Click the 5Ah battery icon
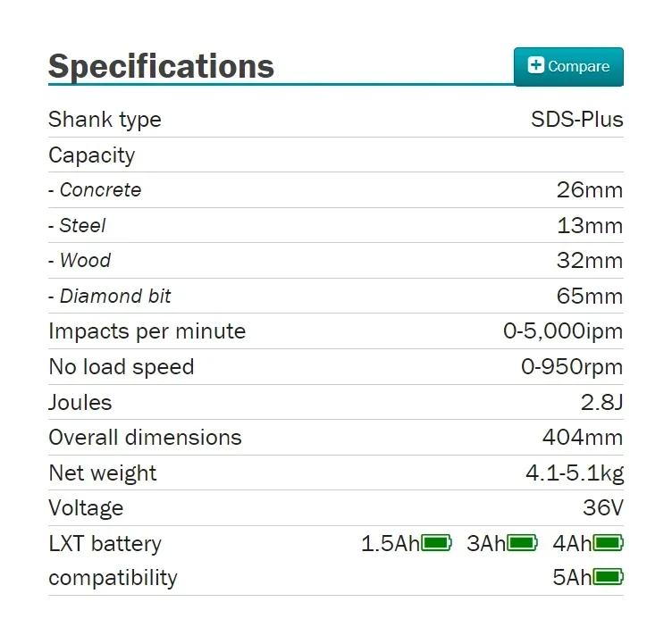This screenshot has width=672, height=644. [609, 578]
